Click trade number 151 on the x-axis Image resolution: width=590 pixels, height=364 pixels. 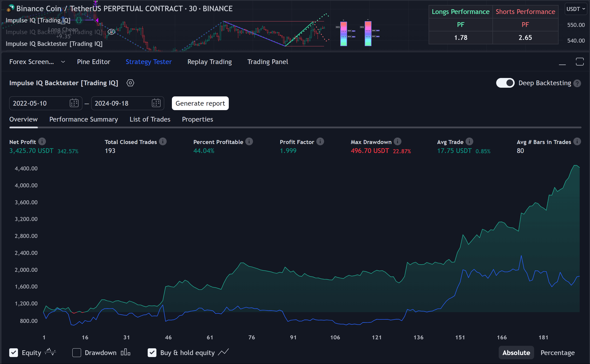click(x=460, y=337)
